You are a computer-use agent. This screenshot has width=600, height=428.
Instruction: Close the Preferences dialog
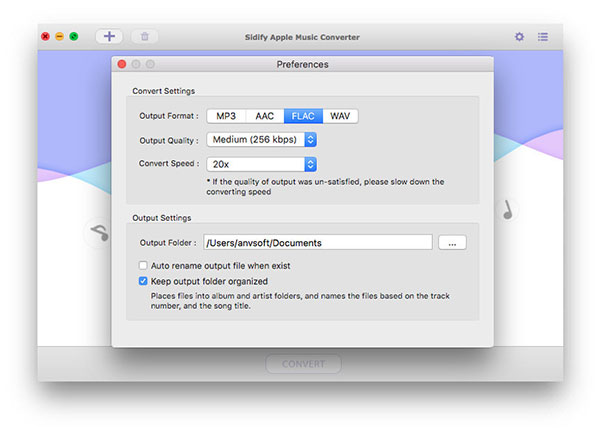122,64
